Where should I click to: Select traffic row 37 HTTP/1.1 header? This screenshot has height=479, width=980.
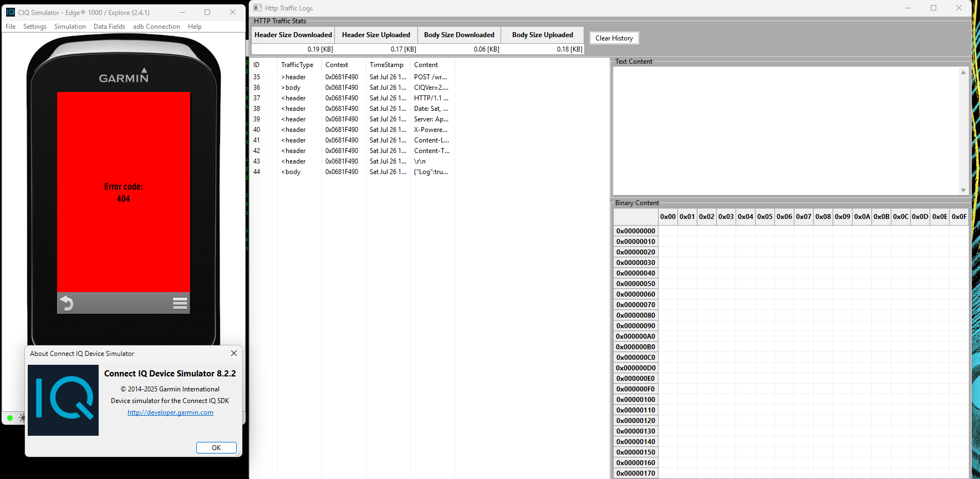click(352, 98)
